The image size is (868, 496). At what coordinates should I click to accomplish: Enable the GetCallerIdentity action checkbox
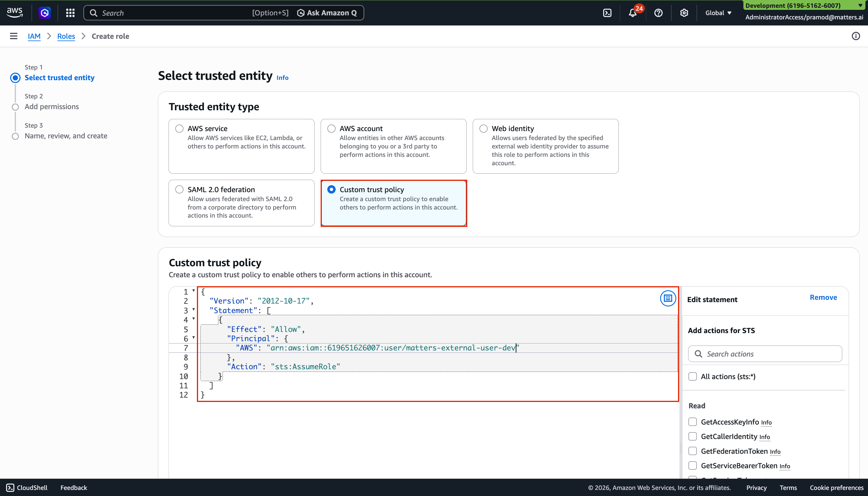point(692,436)
